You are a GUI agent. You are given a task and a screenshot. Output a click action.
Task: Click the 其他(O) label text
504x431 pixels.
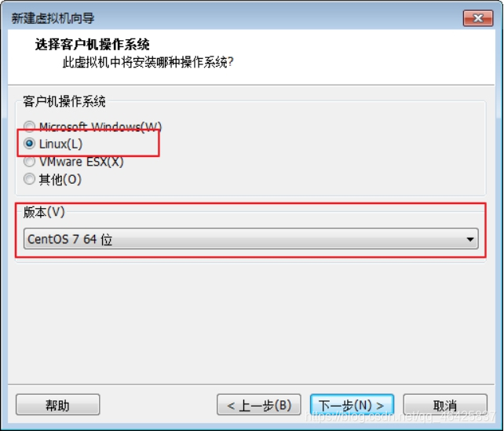pyautogui.click(x=60, y=179)
